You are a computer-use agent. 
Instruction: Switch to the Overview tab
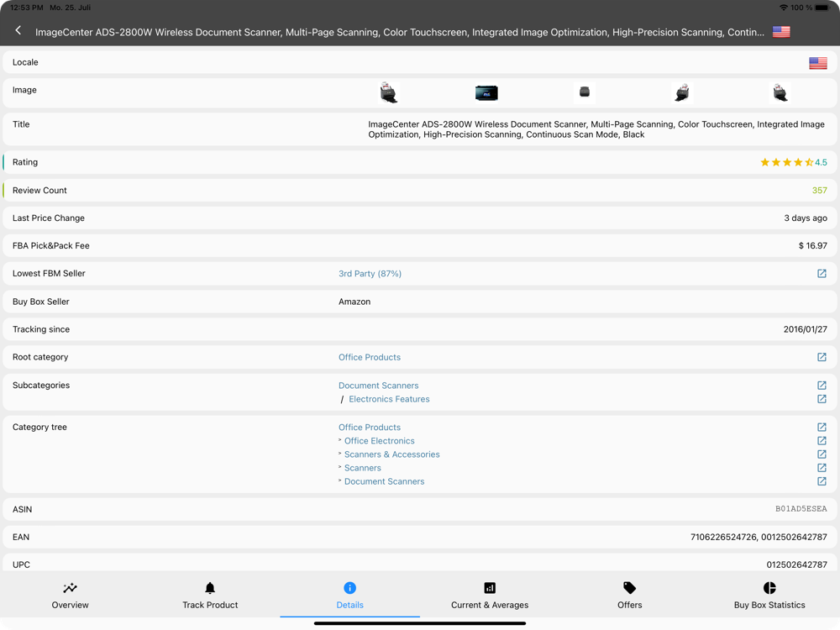71,596
